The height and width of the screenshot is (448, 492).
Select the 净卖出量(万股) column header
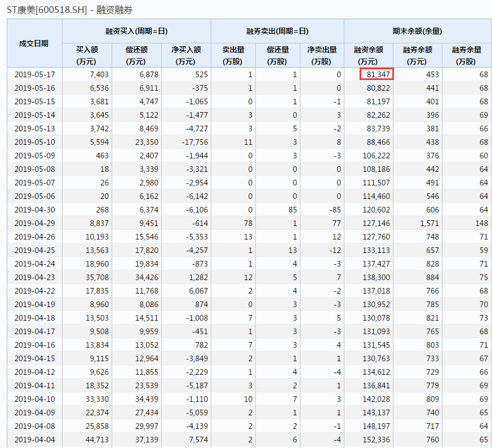(x=322, y=55)
